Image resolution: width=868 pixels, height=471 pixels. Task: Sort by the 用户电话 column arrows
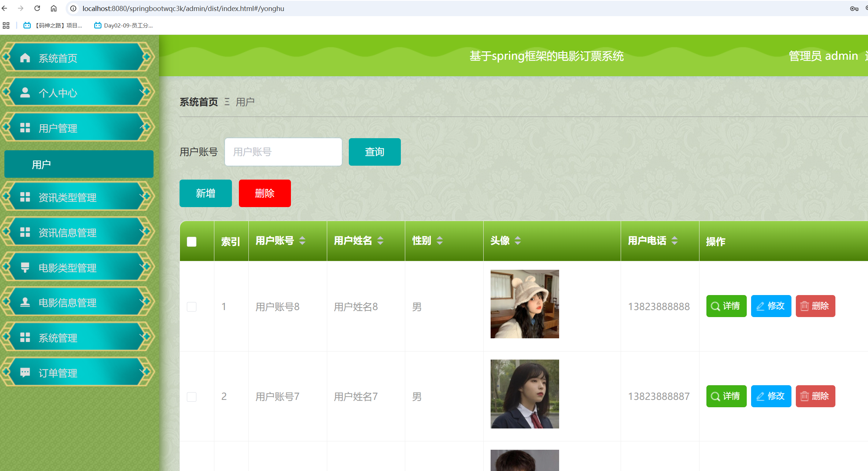(675, 241)
